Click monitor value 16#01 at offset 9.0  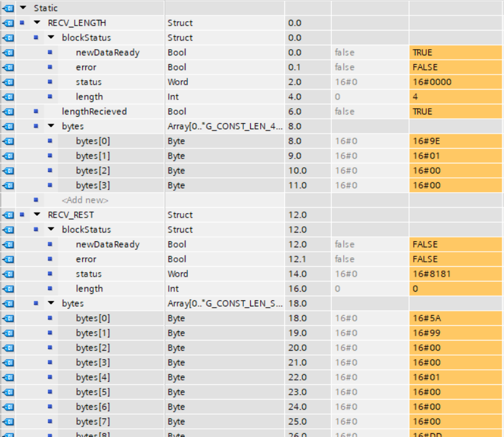[x=455, y=156]
